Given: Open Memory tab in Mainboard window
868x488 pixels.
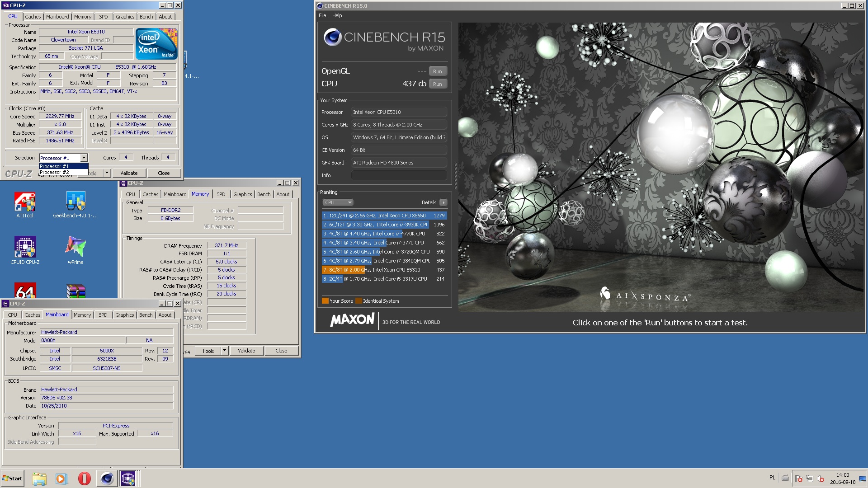Looking at the screenshot, I should (82, 315).
